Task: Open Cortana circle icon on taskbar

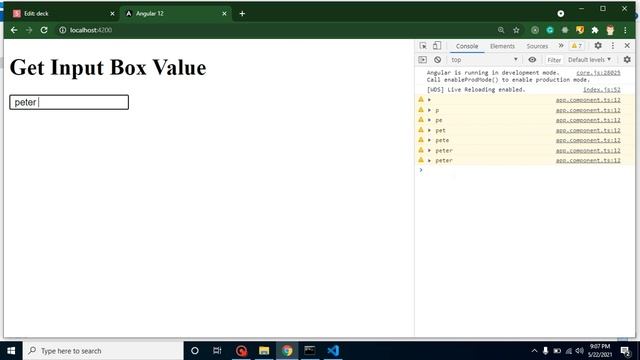Action: pyautogui.click(x=195, y=351)
